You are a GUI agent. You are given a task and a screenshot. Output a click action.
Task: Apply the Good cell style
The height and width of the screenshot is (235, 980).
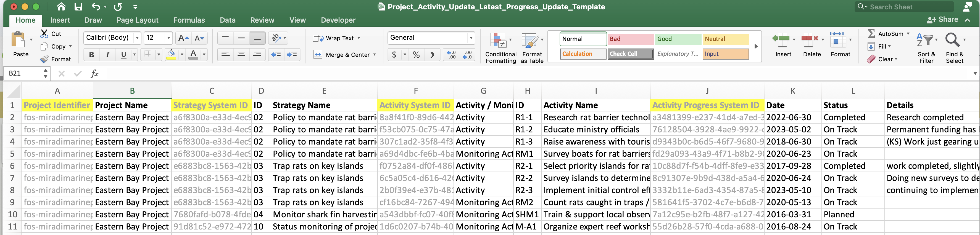tap(678, 39)
